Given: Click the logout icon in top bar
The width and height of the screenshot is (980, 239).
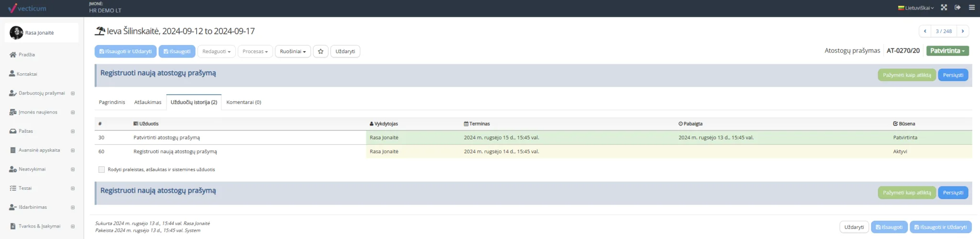Looking at the screenshot, I should pyautogui.click(x=957, y=8).
